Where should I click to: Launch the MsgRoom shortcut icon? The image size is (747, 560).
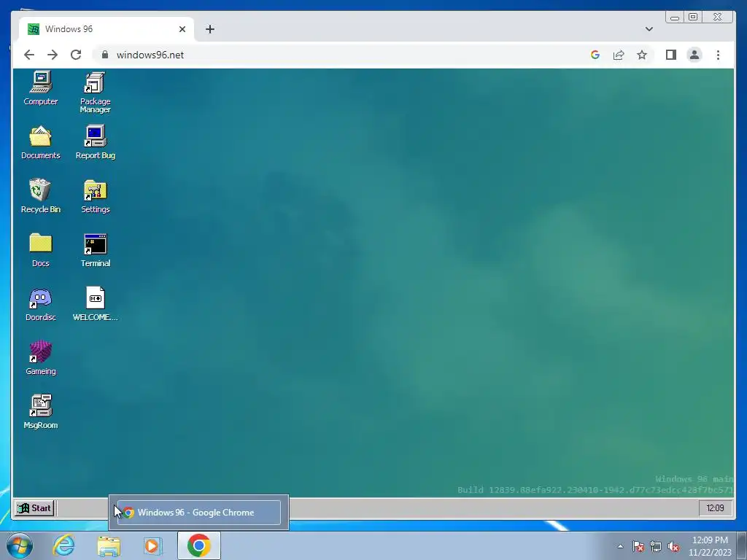point(41,412)
